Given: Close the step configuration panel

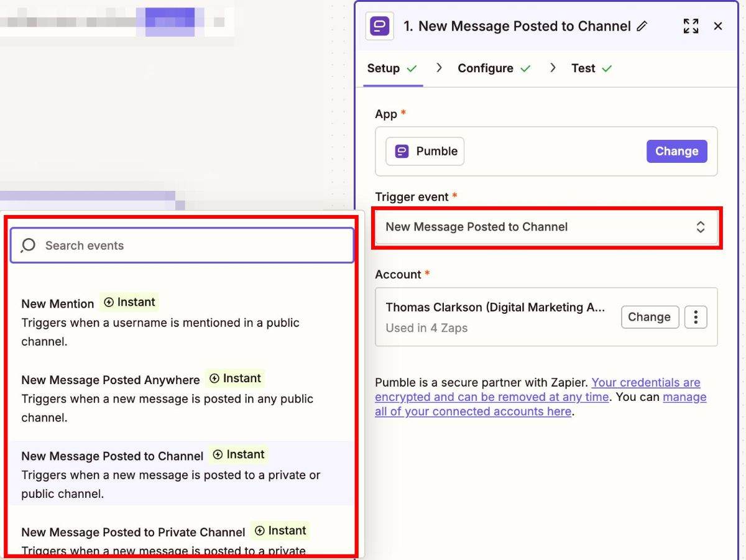Looking at the screenshot, I should [718, 26].
